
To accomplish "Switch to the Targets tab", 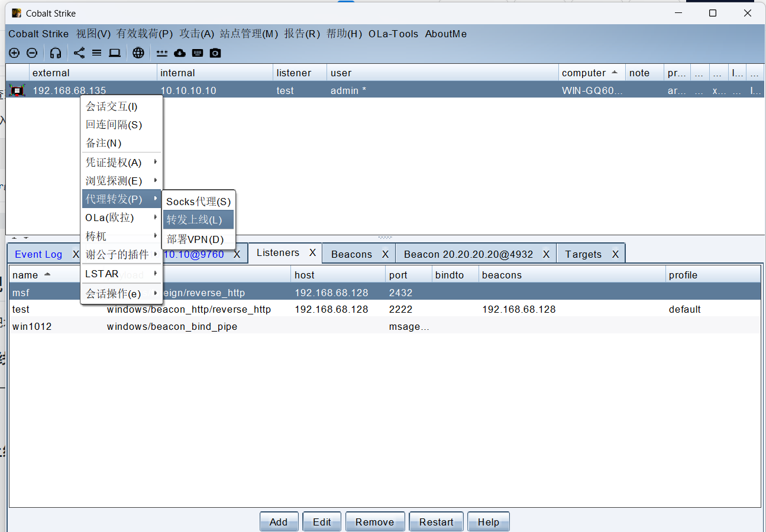I will point(583,254).
